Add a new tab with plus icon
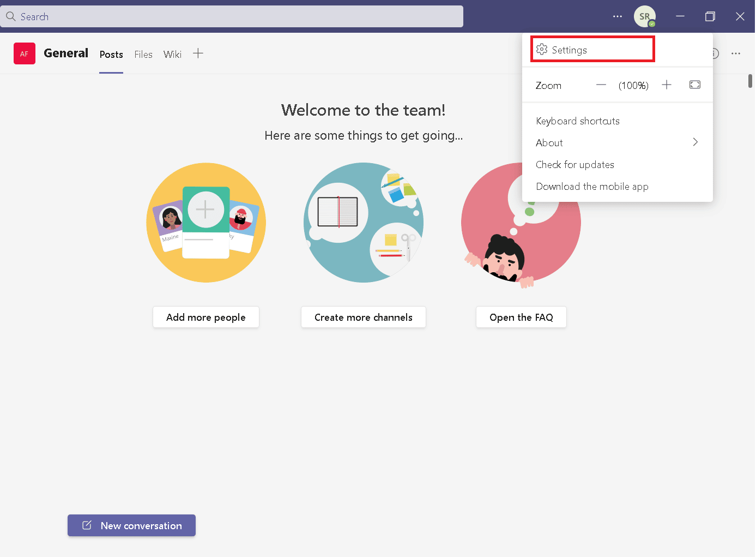 click(x=198, y=53)
